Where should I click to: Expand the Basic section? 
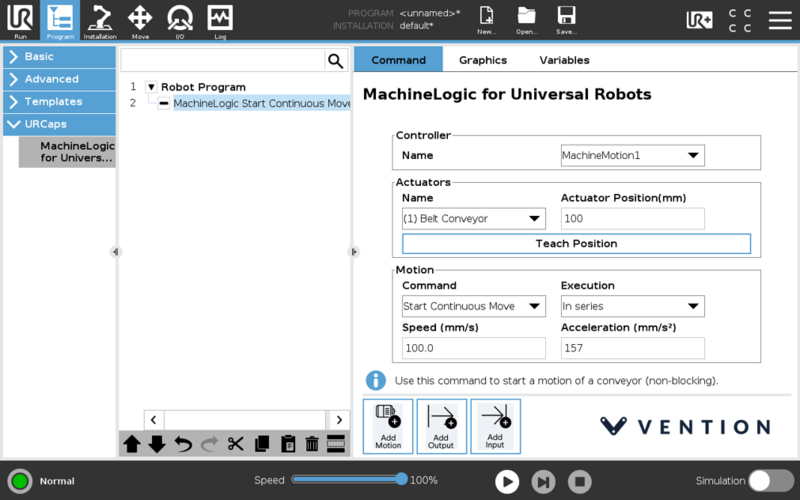(60, 57)
